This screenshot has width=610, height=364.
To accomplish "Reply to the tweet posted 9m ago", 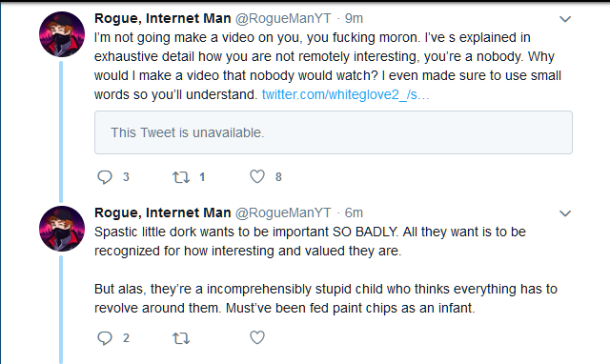I will pyautogui.click(x=105, y=177).
